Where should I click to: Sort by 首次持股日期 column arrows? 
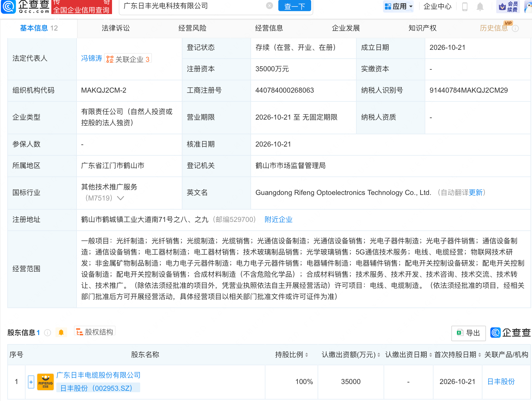[480, 355]
